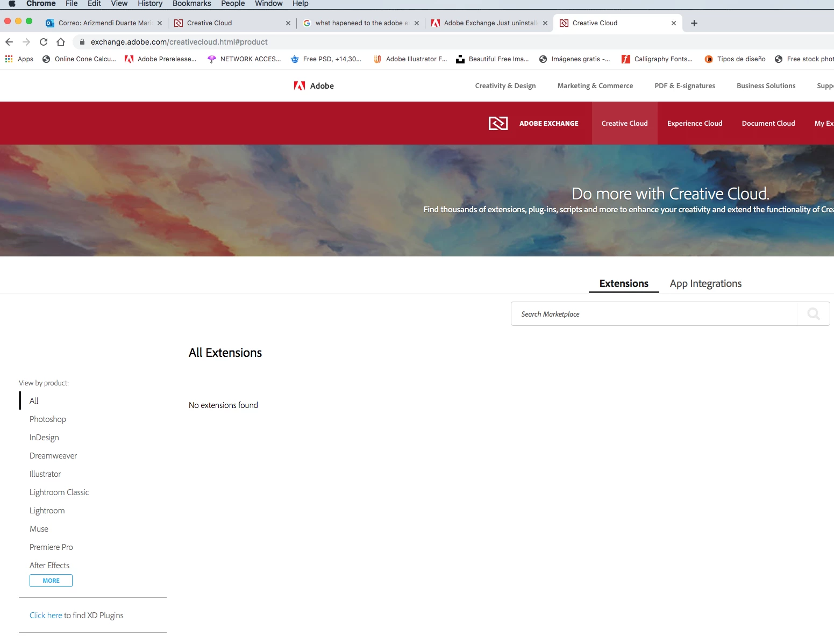Viewport: 834px width, 644px height.
Task: Open Adobe Illustrator F... bookmark
Action: pos(410,59)
